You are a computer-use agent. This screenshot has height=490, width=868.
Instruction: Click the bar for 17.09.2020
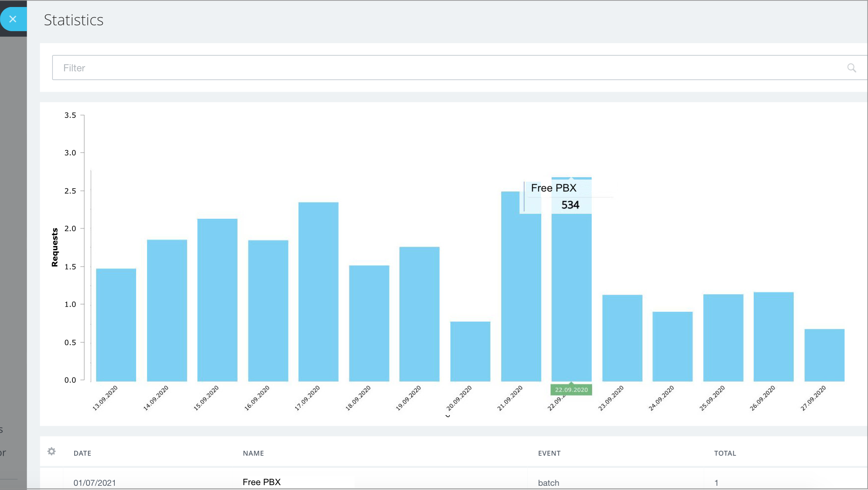click(x=318, y=294)
